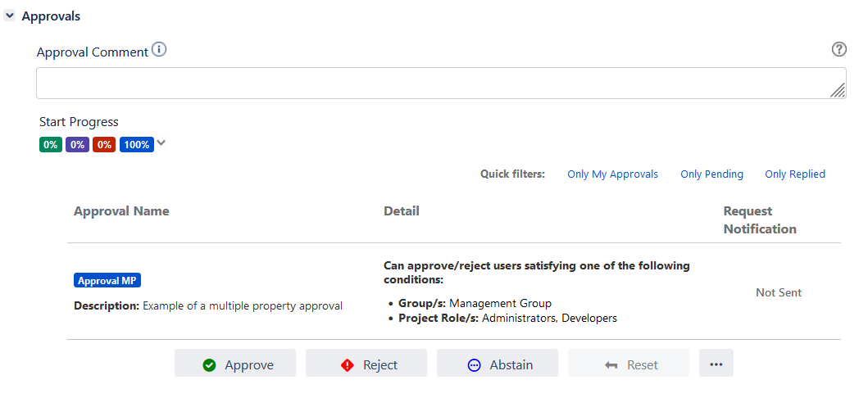The height and width of the screenshot is (398, 868).
Task: Click the textarea resize handle
Action: 838,90
